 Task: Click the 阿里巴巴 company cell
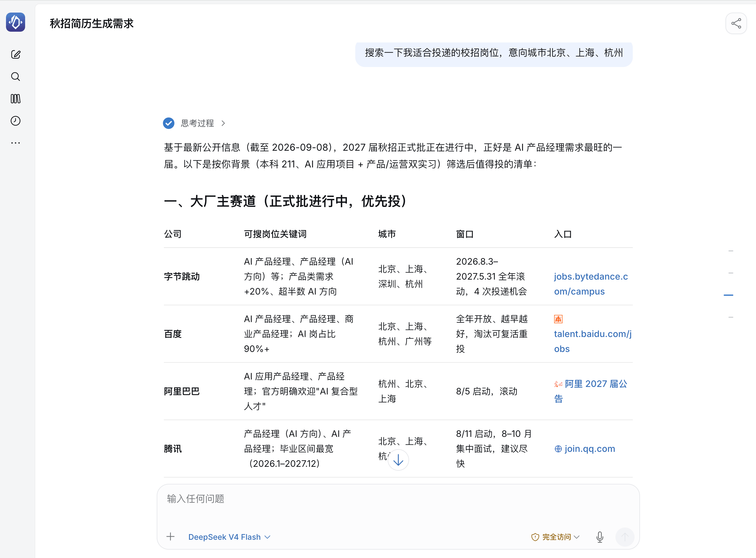coord(182,391)
